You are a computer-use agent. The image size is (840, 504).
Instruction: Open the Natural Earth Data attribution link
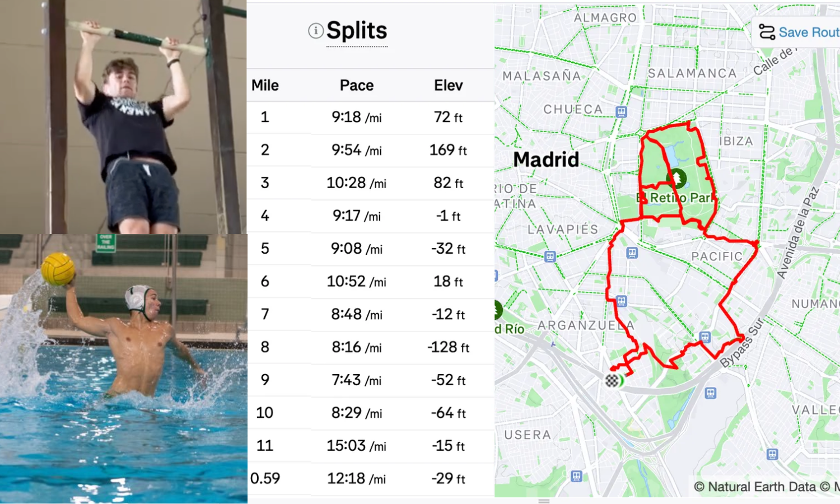click(x=755, y=487)
